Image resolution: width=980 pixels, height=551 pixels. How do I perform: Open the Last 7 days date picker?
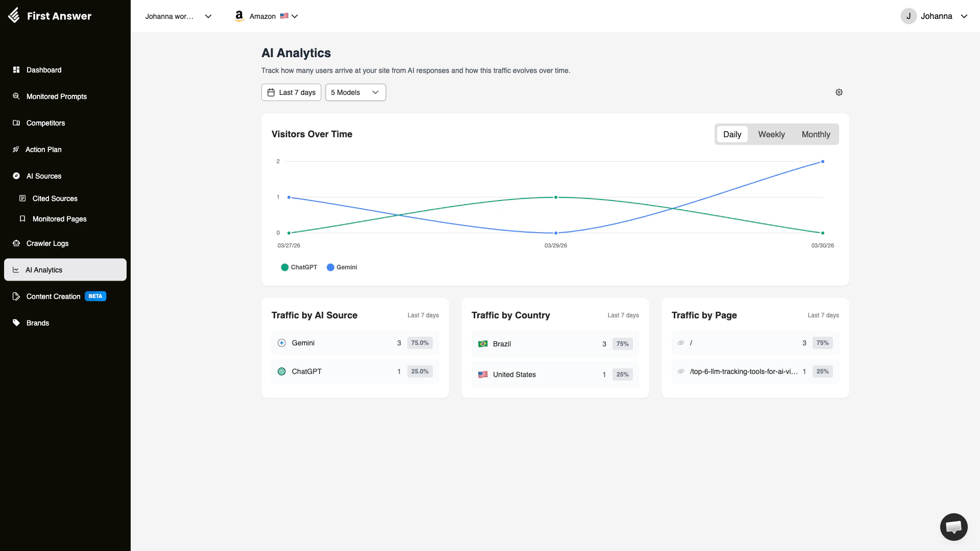(291, 92)
